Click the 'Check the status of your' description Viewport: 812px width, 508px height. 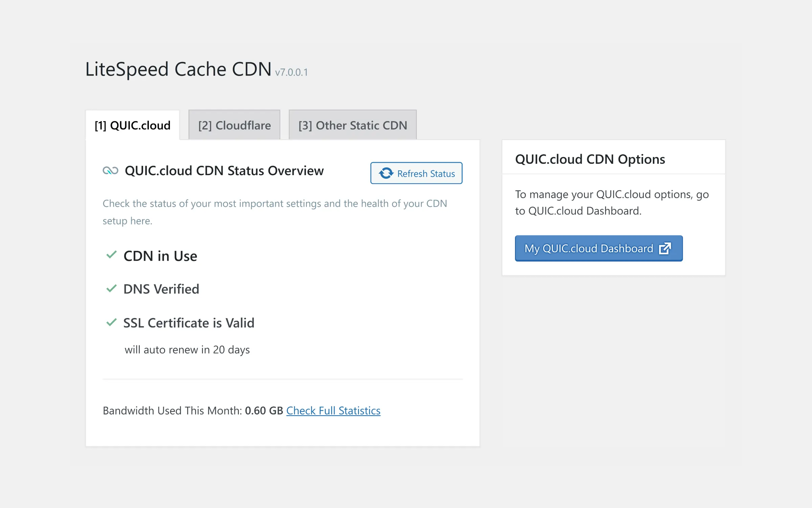pos(275,212)
